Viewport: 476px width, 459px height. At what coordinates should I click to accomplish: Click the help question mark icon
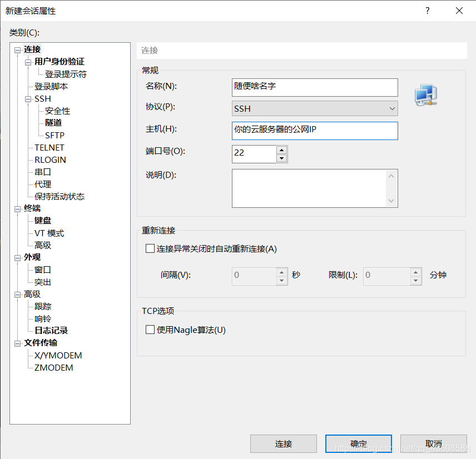pyautogui.click(x=428, y=11)
